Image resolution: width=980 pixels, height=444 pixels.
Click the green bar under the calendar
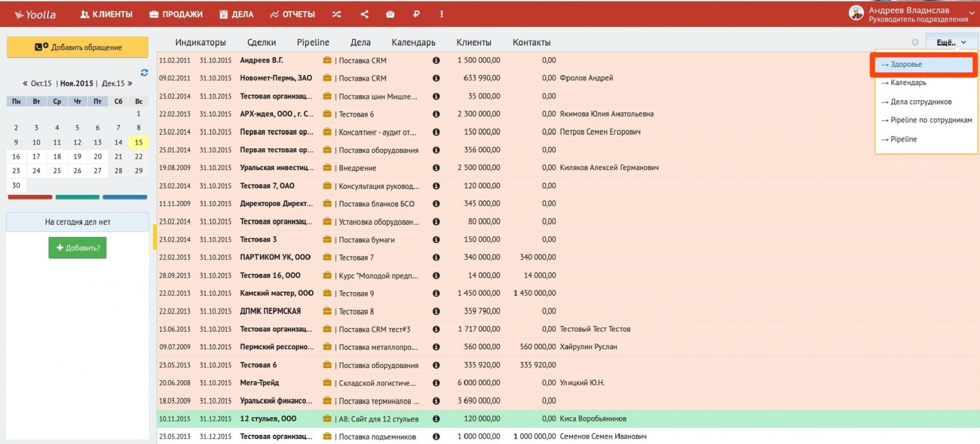77,197
